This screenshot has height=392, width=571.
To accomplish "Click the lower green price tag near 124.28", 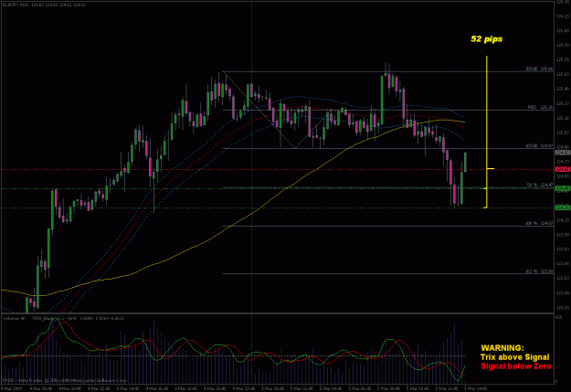I will click(x=562, y=207).
